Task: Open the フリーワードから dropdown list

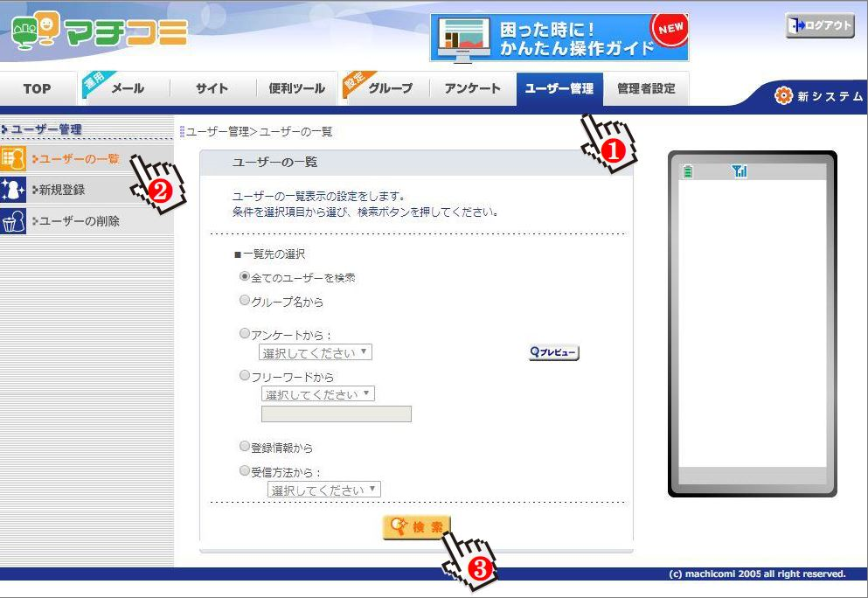Action: [318, 394]
